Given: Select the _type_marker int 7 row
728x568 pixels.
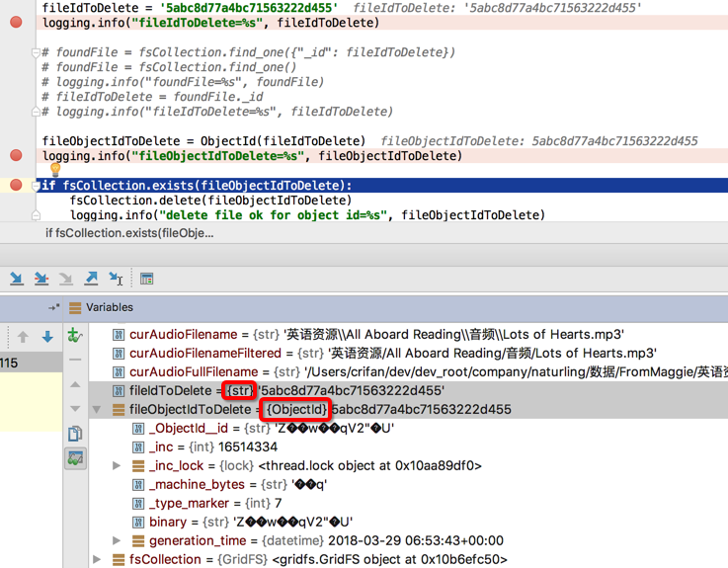Looking at the screenshot, I should tap(408, 503).
